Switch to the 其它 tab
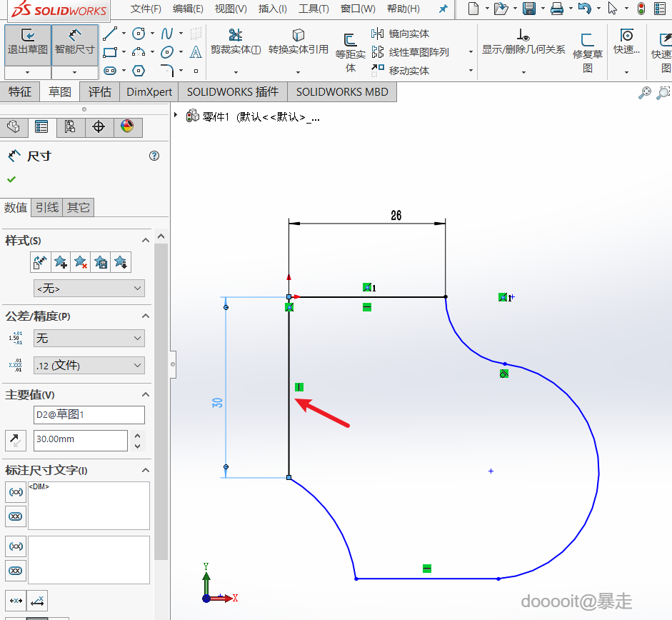The width and height of the screenshot is (672, 620). pyautogui.click(x=78, y=208)
